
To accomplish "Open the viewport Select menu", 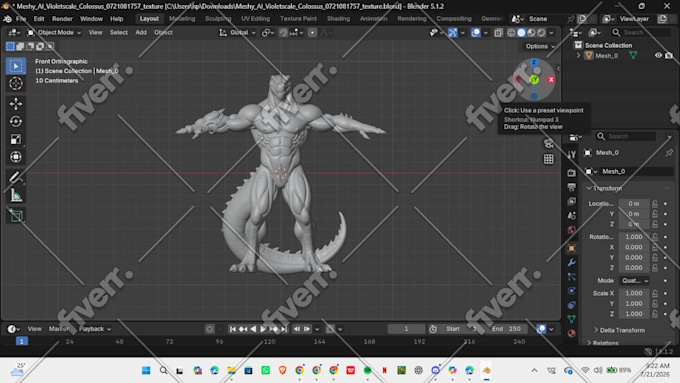I will click(x=118, y=33).
